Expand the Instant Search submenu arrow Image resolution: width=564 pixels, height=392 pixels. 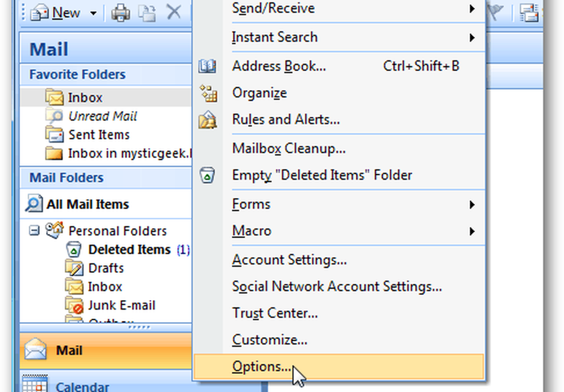(472, 37)
